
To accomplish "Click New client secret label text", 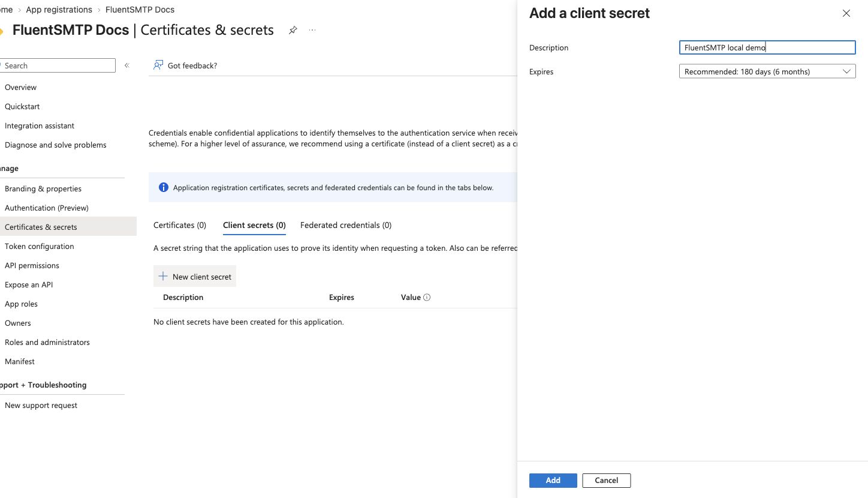I will [202, 277].
